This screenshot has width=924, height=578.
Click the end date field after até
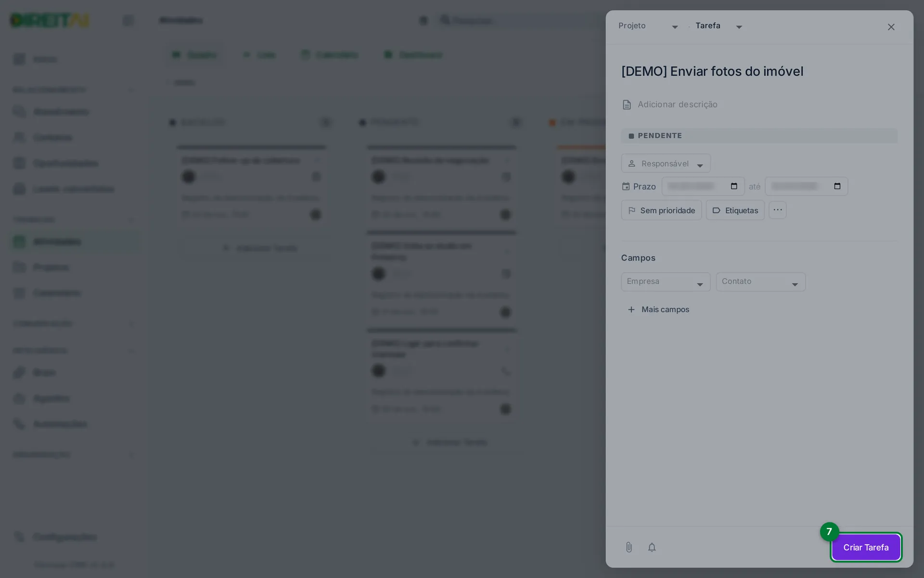tap(806, 186)
